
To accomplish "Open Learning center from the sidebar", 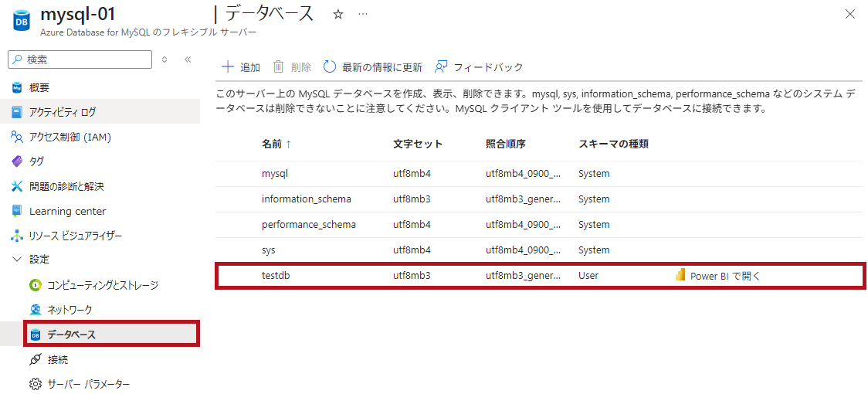I will 67,211.
